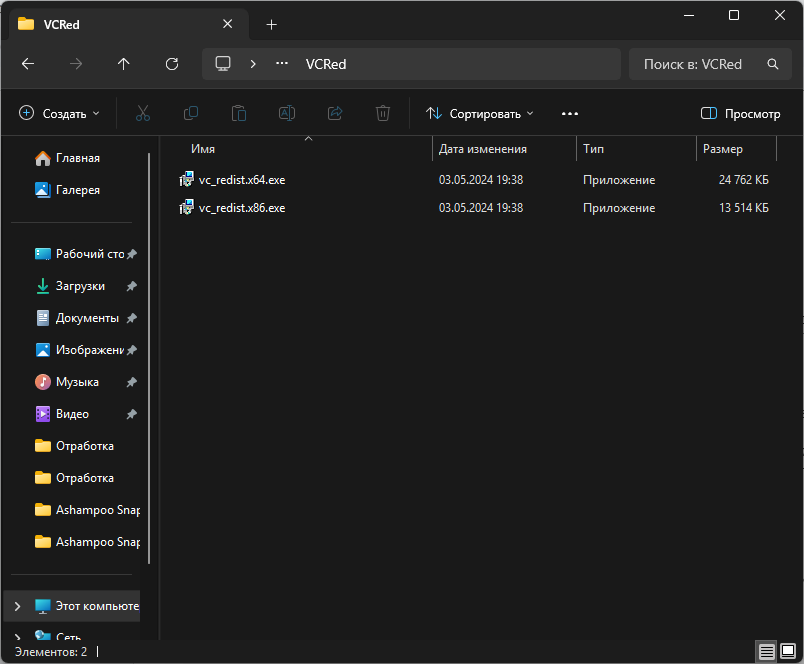Viewport: 804px width, 664px height.
Task: Click the Up directory arrow
Action: (x=124, y=64)
